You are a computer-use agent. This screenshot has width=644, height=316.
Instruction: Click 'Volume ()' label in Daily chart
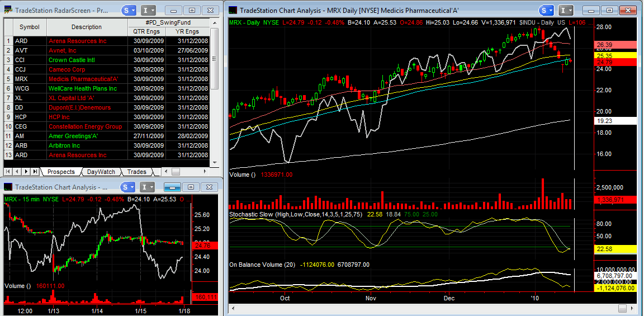(242, 174)
